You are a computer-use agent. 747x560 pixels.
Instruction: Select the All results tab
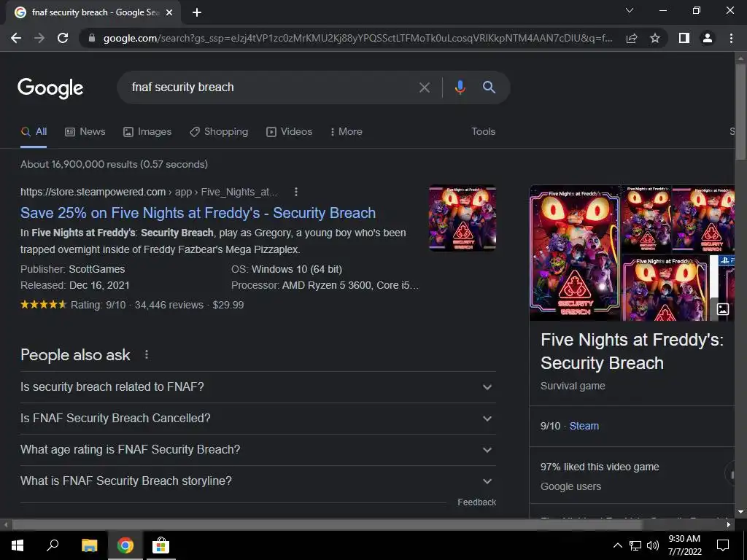(34, 132)
